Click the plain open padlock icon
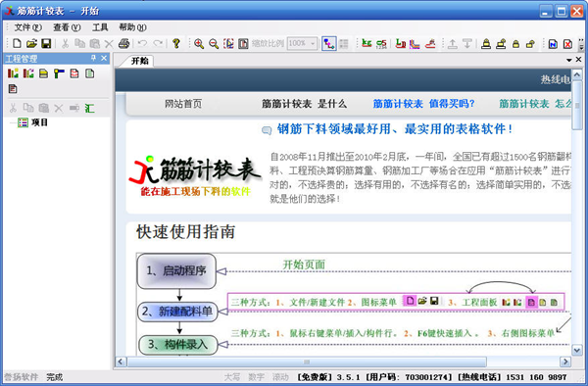Screen dimensions: 588x386 pos(530,44)
